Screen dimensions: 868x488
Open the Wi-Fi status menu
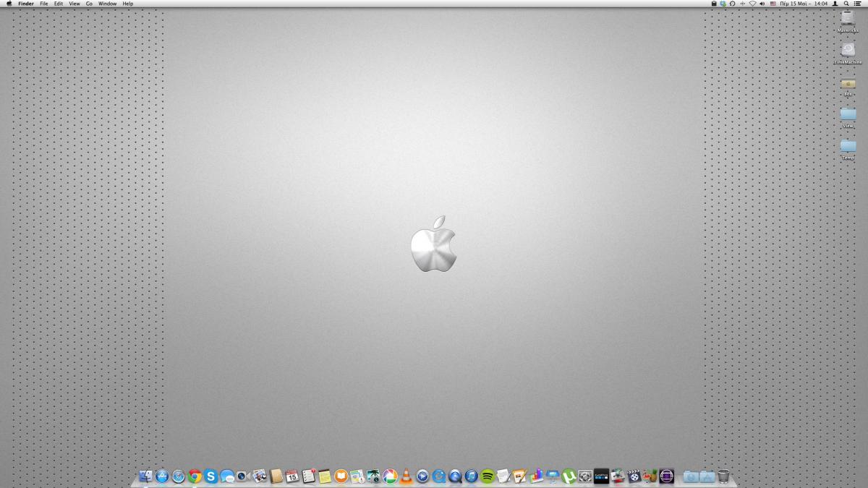752,4
